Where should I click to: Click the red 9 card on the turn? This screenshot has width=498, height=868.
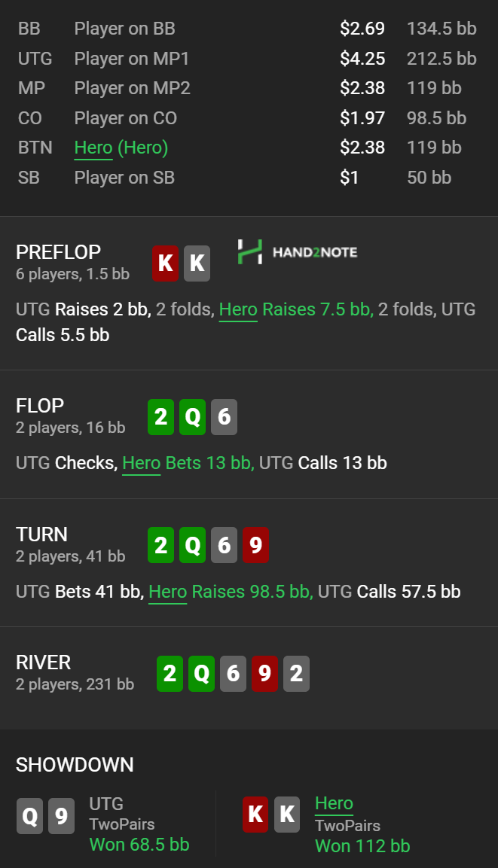255,545
